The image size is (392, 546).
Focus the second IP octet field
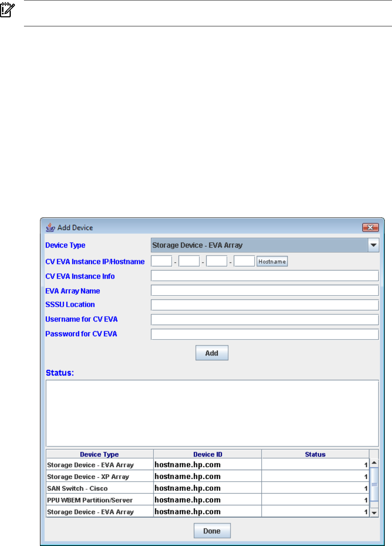pyautogui.click(x=189, y=261)
